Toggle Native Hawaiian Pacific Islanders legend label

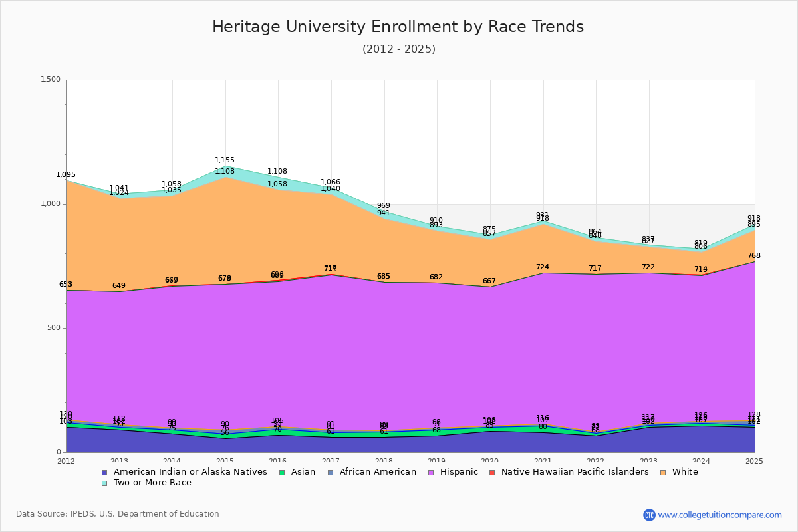point(575,472)
